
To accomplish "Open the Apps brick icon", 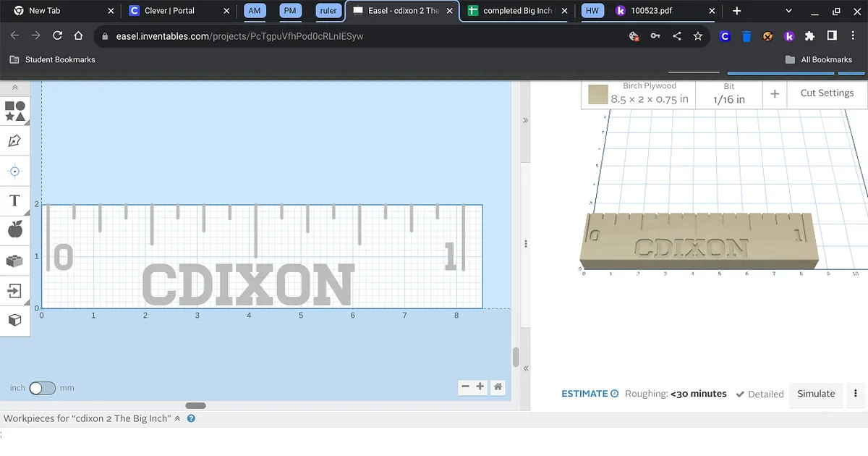I will 15,261.
